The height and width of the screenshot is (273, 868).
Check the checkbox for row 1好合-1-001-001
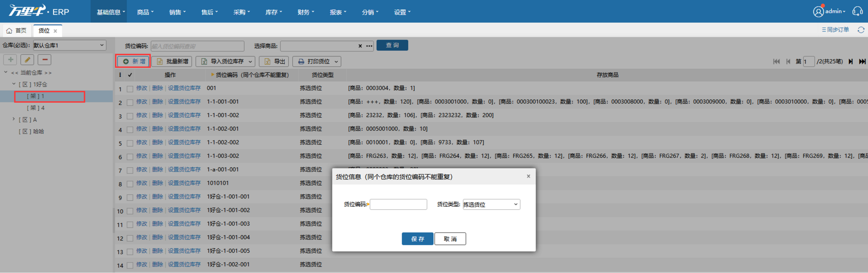tap(130, 198)
